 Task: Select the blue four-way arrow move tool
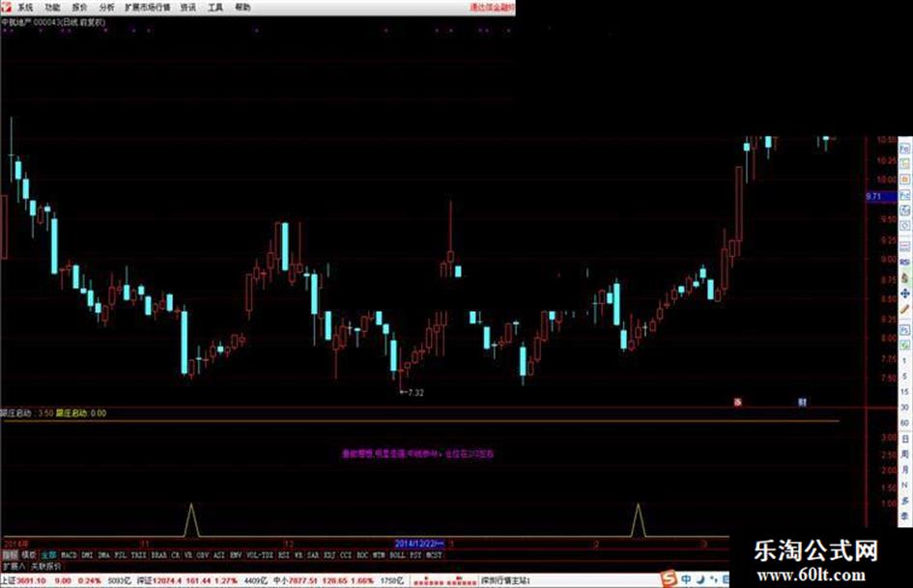(905, 294)
